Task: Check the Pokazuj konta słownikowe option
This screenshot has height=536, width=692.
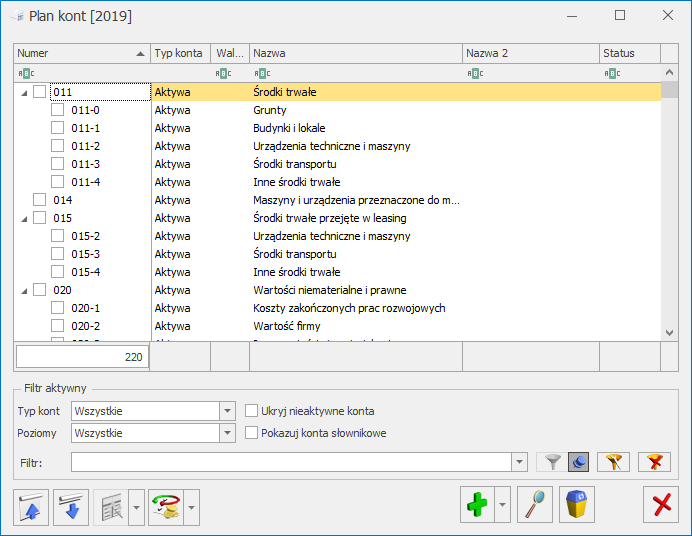Action: point(252,433)
